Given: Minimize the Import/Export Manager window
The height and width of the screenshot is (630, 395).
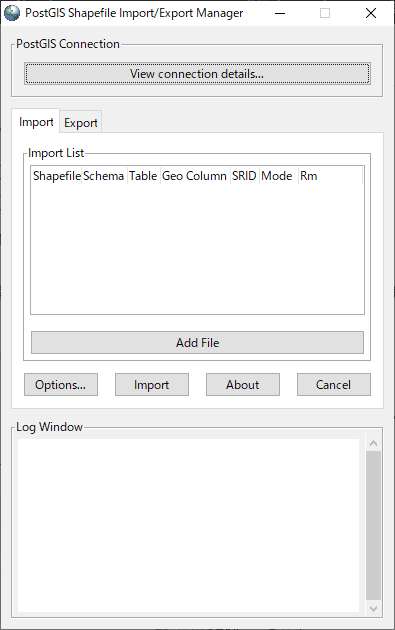Looking at the screenshot, I should click(280, 13).
